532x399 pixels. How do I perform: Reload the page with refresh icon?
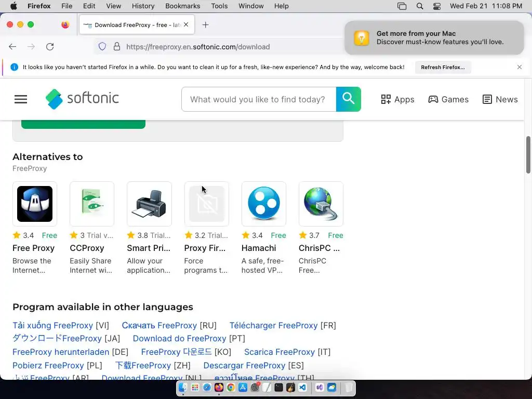pos(50,47)
